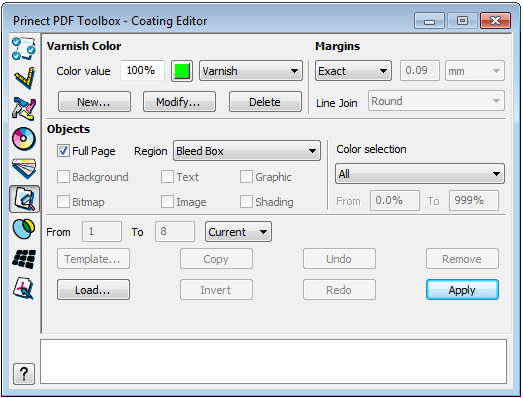Open the Color selection All dropdown
523x398 pixels.
pyautogui.click(x=420, y=173)
